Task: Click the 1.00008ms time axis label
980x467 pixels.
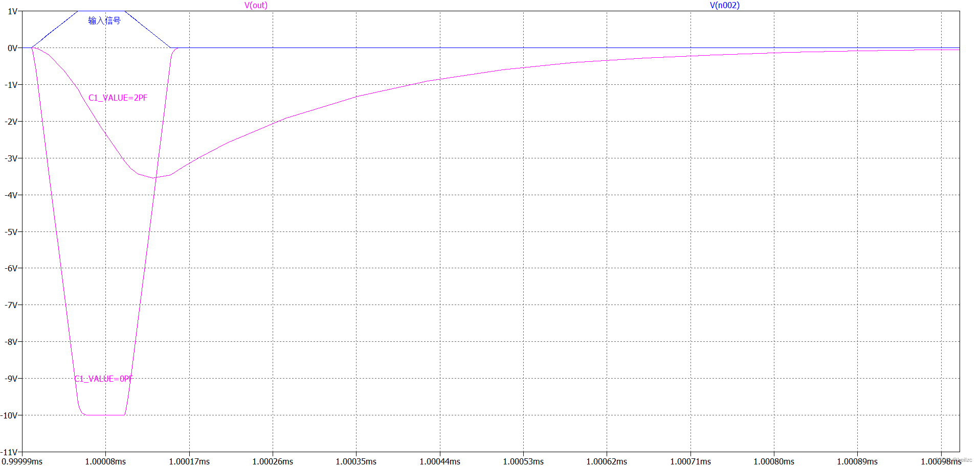Action: pyautogui.click(x=105, y=461)
